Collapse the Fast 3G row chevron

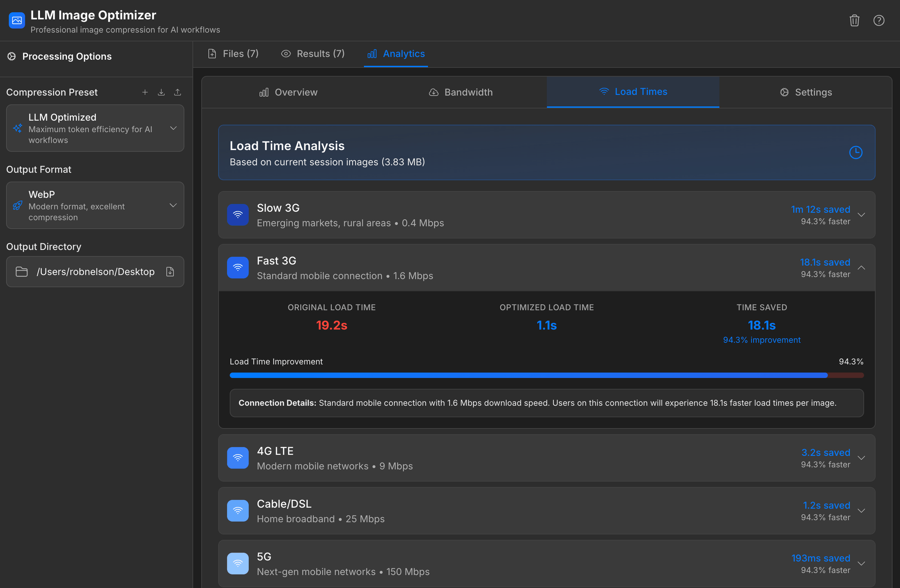861,267
